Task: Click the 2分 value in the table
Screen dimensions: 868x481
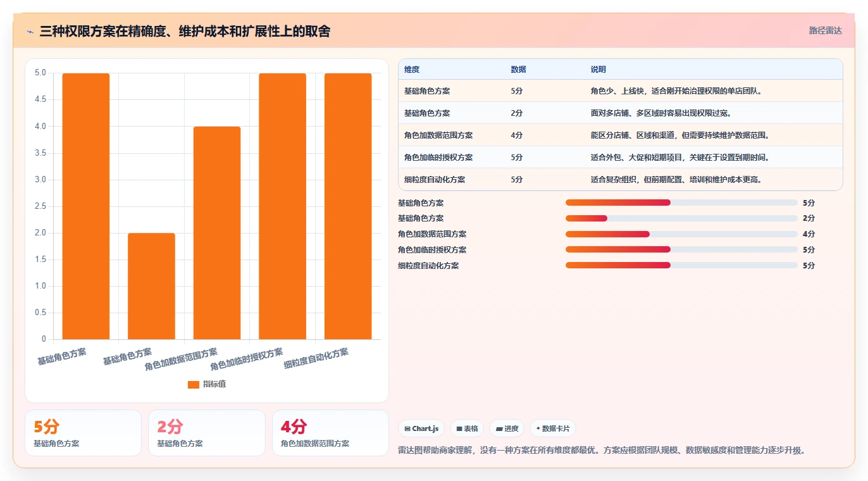Action: [x=517, y=113]
